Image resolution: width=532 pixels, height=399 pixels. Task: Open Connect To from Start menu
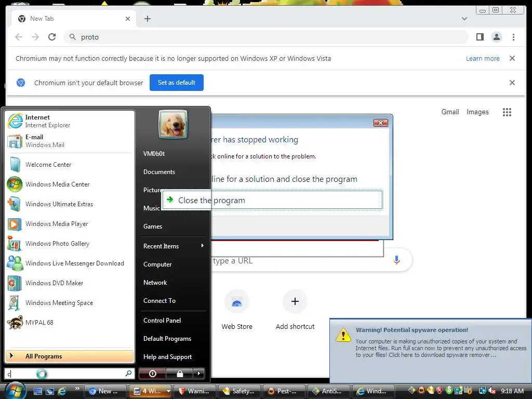pos(159,301)
